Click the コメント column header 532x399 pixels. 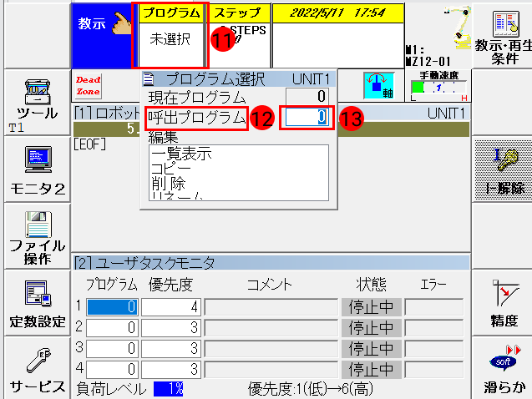(x=270, y=285)
